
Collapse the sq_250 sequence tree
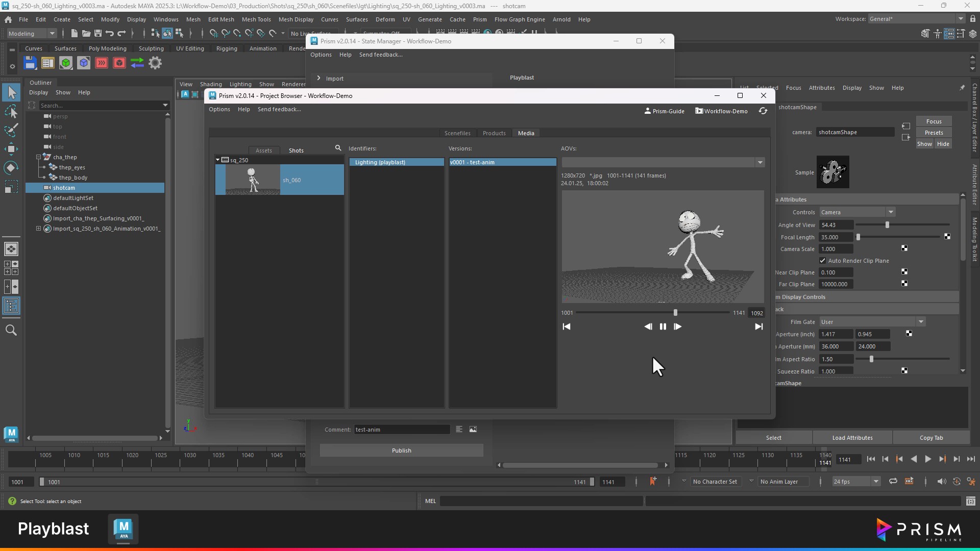pyautogui.click(x=218, y=160)
